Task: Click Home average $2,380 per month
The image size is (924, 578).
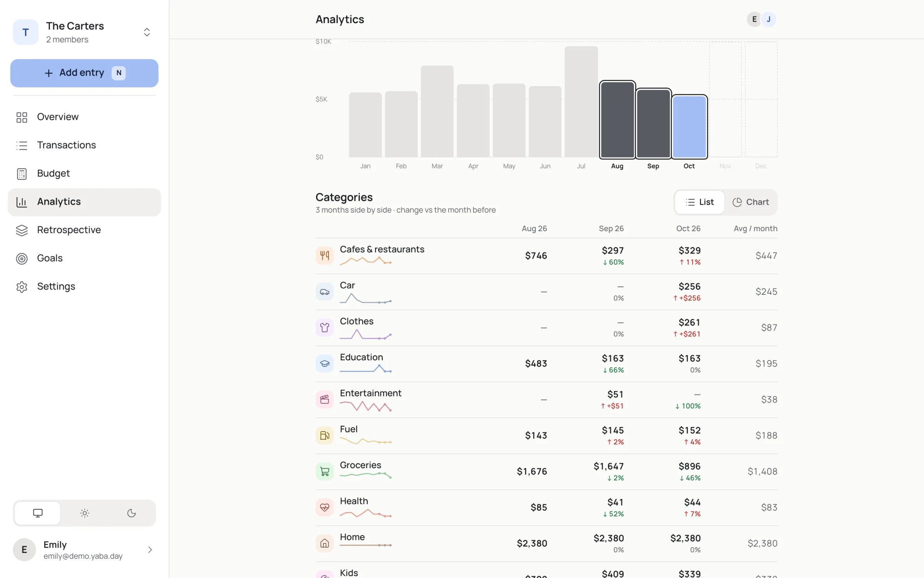Action: pos(762,543)
